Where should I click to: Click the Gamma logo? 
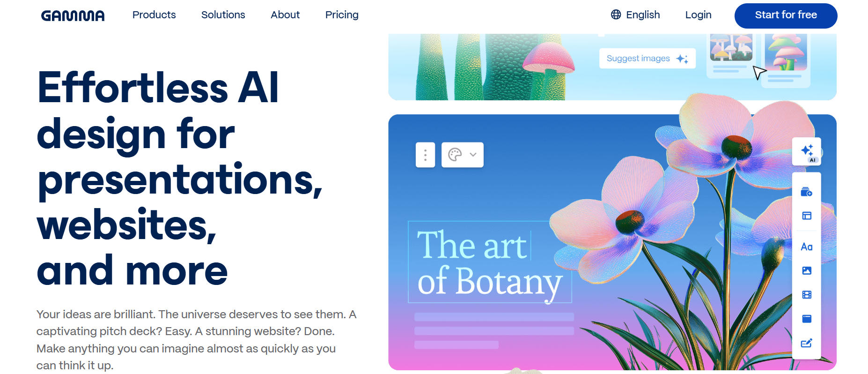(73, 15)
